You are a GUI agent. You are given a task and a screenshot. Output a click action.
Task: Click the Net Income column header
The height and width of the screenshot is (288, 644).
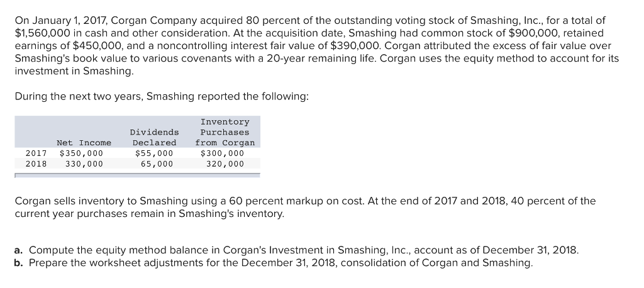click(84, 143)
